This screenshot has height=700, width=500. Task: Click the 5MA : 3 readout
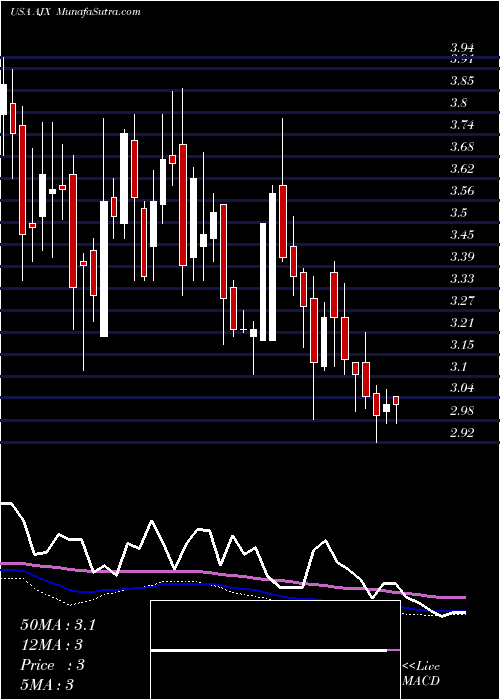coord(47,685)
